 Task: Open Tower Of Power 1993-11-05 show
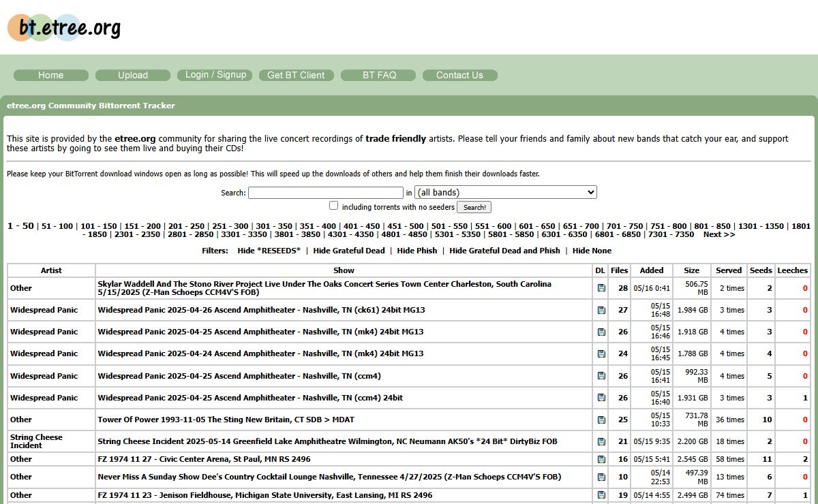[226, 420]
